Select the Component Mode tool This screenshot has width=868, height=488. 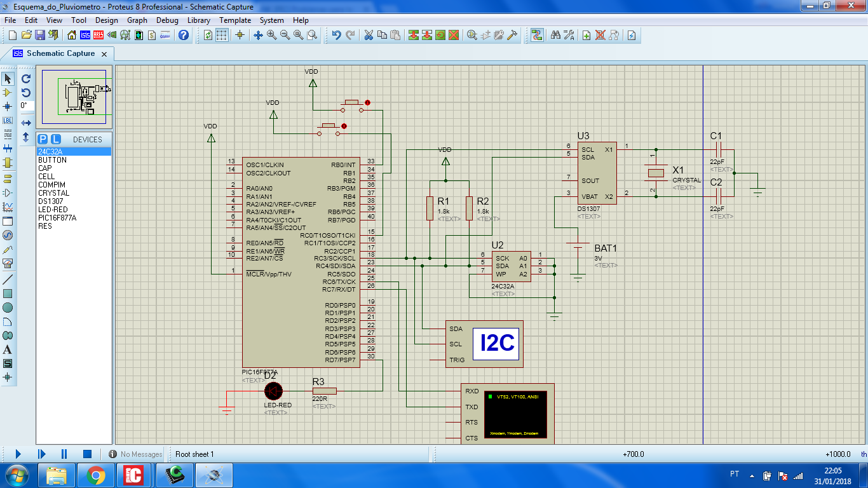tap(8, 93)
